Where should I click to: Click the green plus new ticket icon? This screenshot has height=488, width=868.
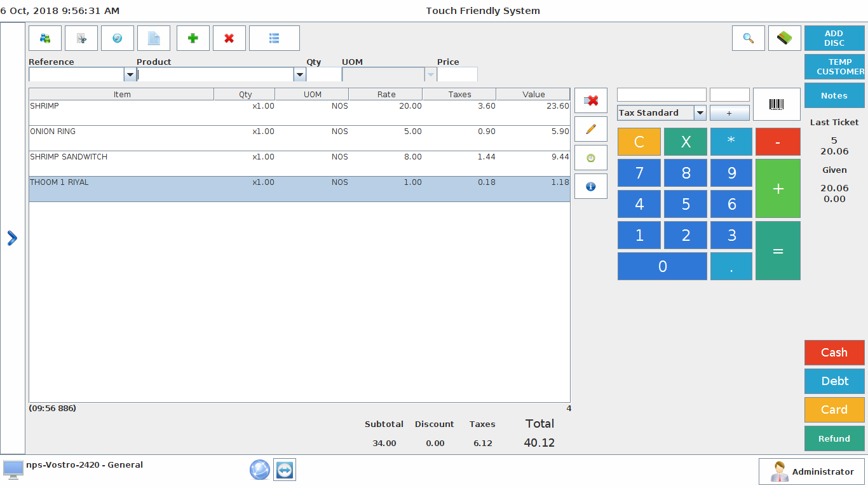coord(193,38)
